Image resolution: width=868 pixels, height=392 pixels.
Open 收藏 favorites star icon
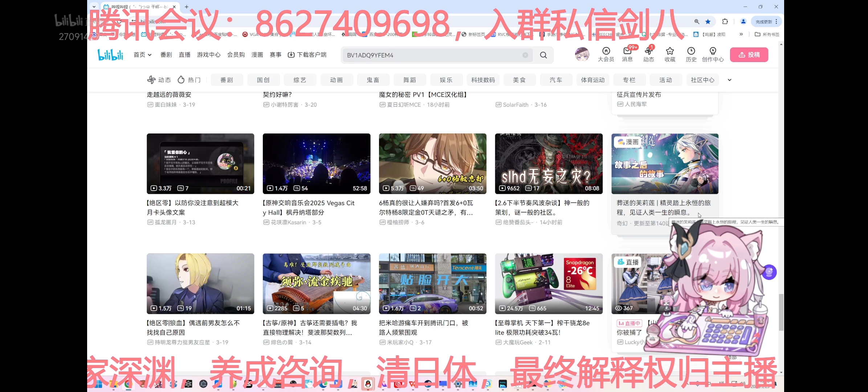coord(670,54)
